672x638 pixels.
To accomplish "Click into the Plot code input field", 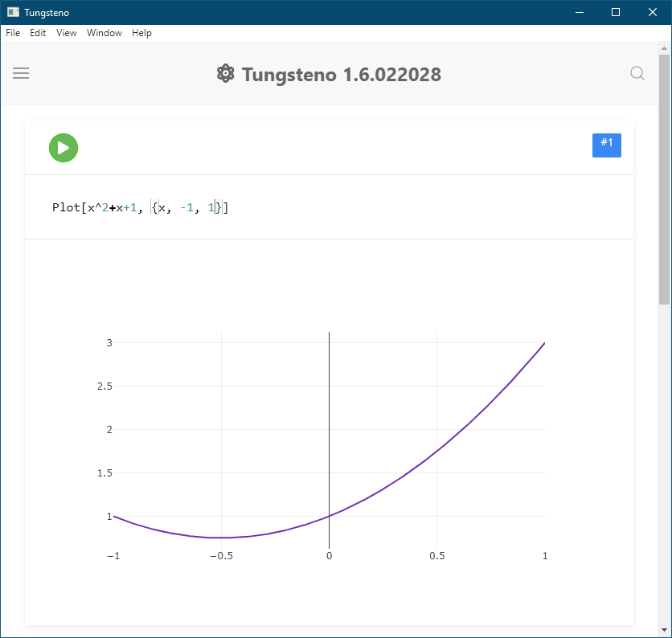I will coord(329,207).
